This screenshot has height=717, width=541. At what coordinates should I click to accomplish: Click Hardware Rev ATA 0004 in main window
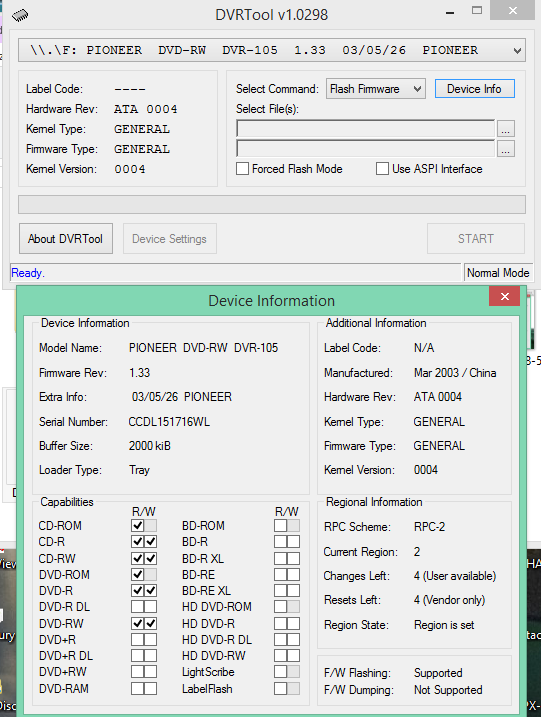[x=145, y=109]
